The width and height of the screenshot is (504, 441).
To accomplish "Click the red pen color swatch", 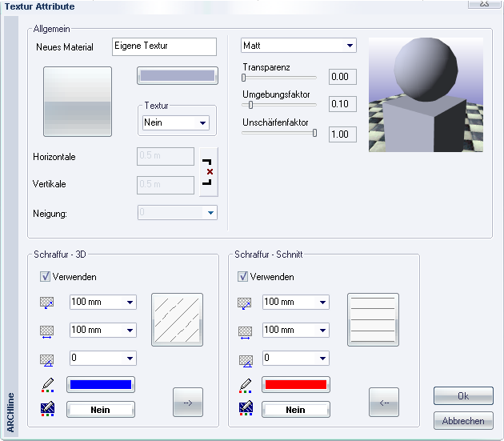I will (x=296, y=385).
